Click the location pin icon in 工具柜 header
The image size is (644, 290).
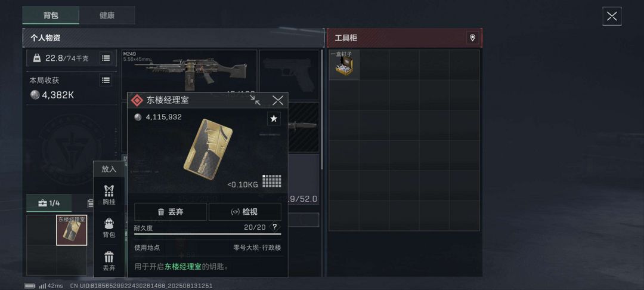(472, 38)
